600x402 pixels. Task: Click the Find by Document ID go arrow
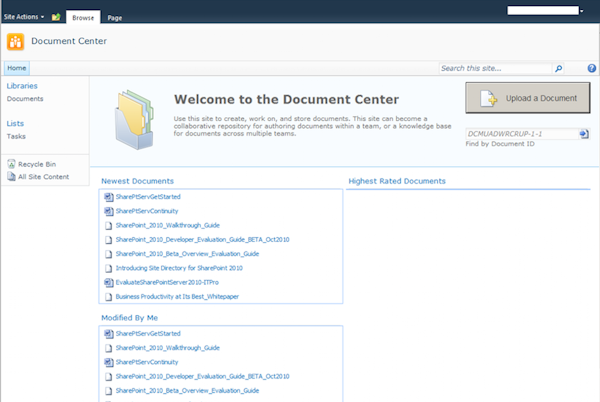click(584, 134)
